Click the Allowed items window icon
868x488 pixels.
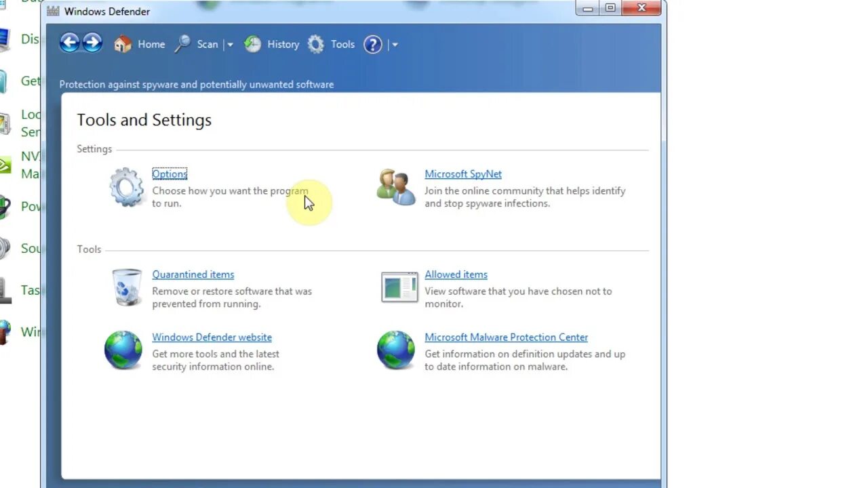(399, 287)
